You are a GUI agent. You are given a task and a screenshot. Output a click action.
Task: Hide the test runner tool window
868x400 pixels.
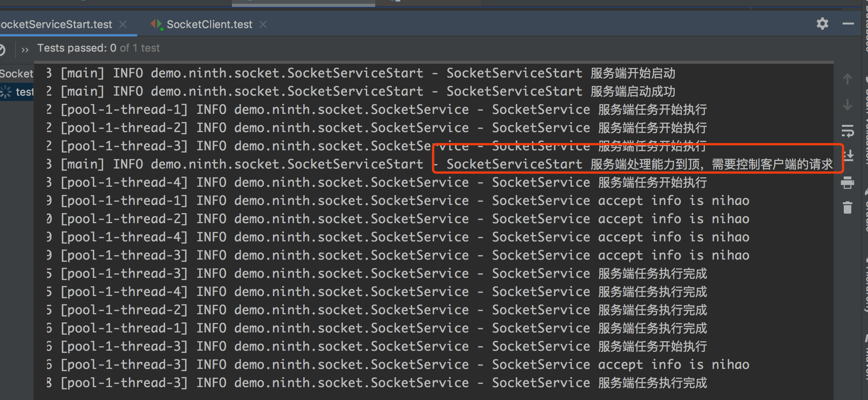coord(848,24)
